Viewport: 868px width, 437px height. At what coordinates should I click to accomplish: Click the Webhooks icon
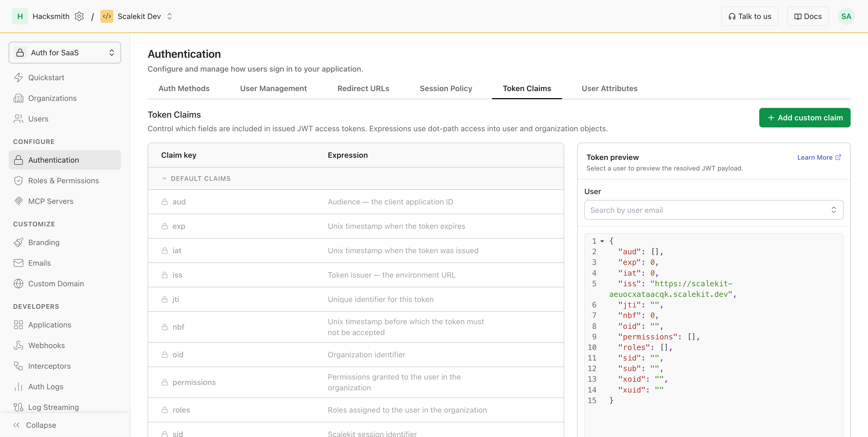coord(18,345)
